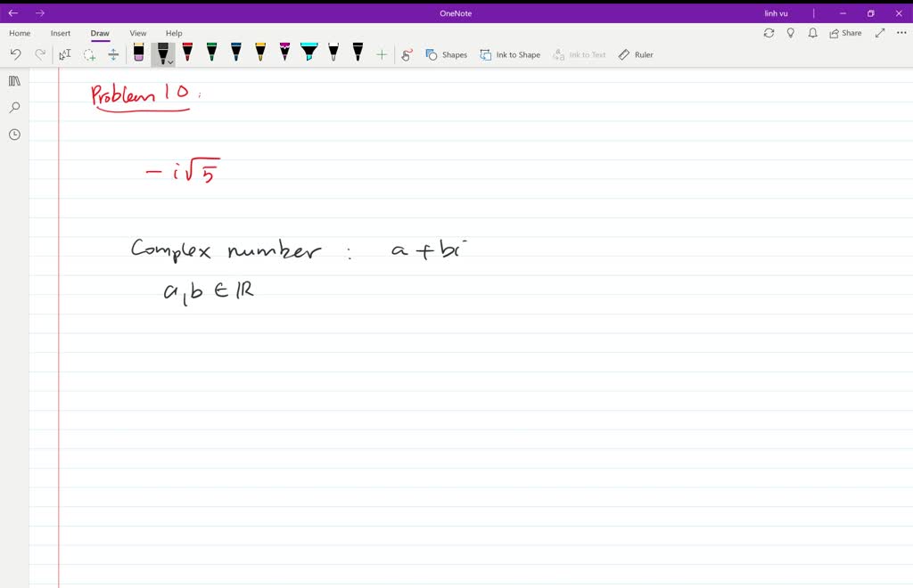
Task: Expand the Share options
Action: click(843, 32)
